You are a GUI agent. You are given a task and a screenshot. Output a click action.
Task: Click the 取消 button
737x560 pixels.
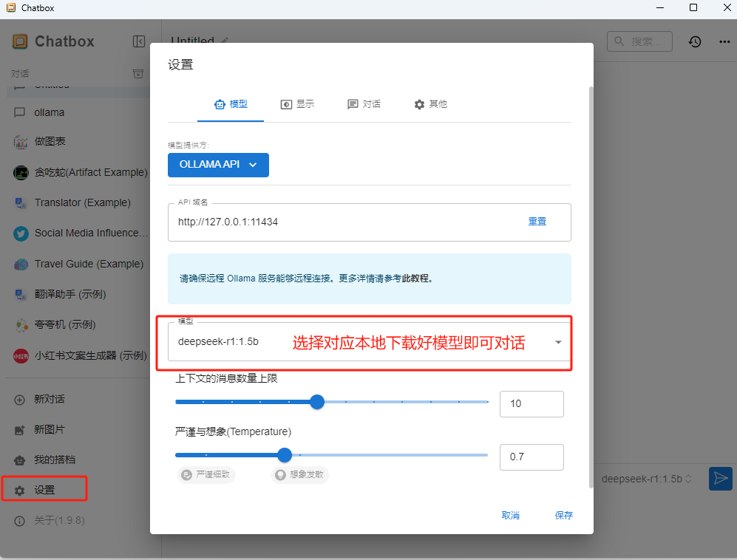[511, 516]
